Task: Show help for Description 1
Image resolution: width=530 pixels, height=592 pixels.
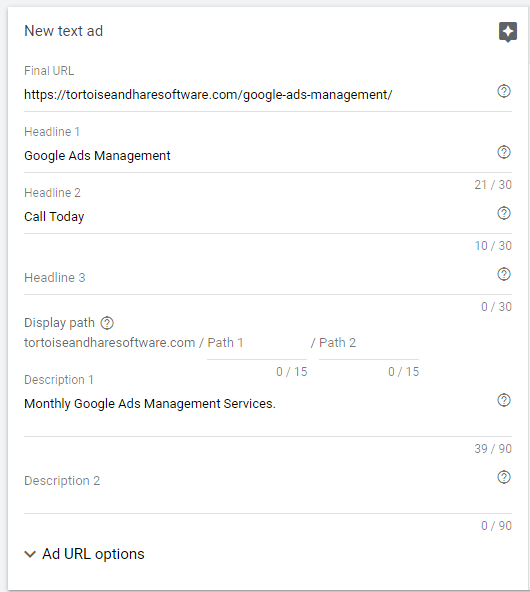Action: [504, 400]
